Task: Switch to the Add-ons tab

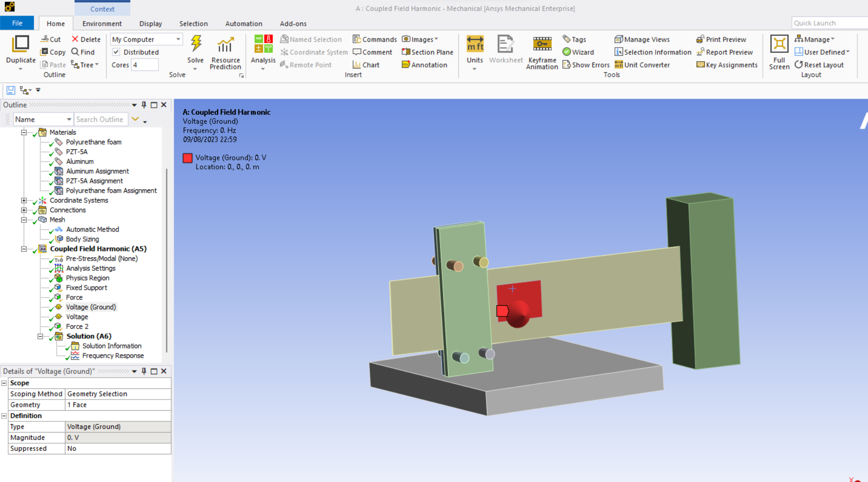Action: [293, 23]
